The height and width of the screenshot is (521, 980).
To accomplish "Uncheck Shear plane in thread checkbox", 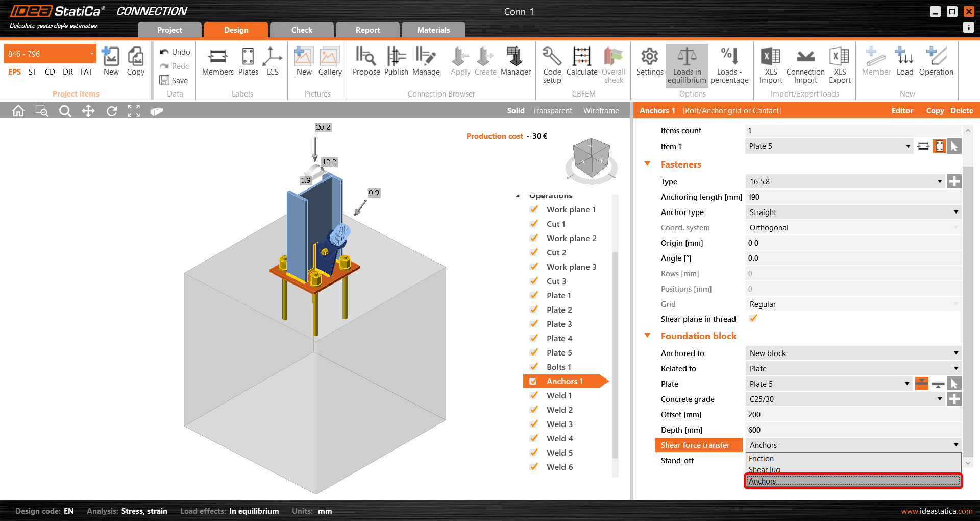I will click(753, 319).
